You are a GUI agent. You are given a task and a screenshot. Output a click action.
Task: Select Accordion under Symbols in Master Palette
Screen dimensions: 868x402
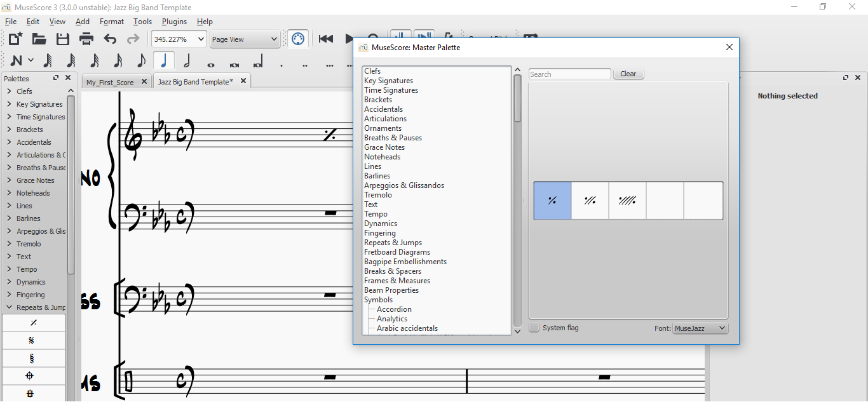[x=394, y=309]
